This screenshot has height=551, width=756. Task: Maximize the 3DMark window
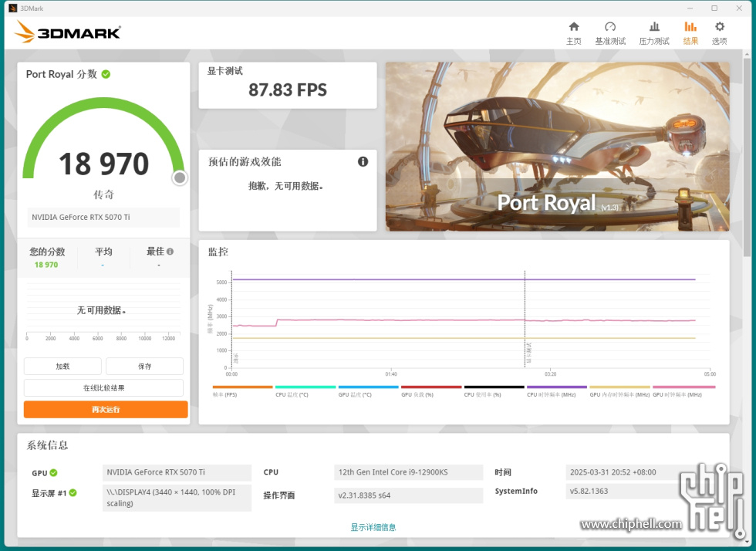(x=714, y=8)
